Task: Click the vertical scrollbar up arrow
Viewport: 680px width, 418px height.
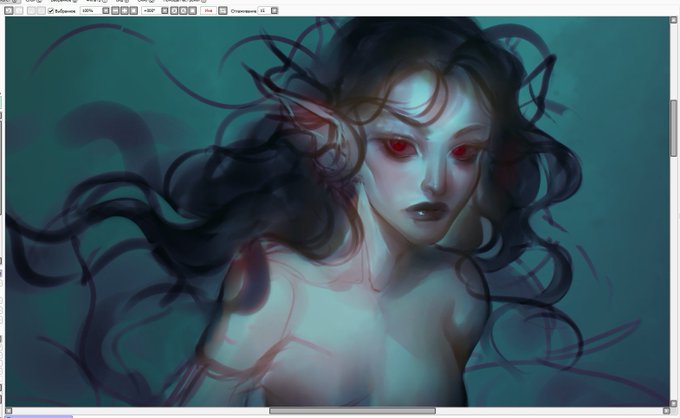Action: pyautogui.click(x=673, y=20)
